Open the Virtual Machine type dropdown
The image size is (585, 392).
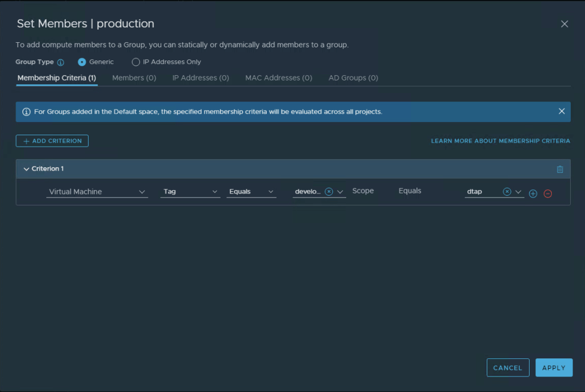(97, 192)
